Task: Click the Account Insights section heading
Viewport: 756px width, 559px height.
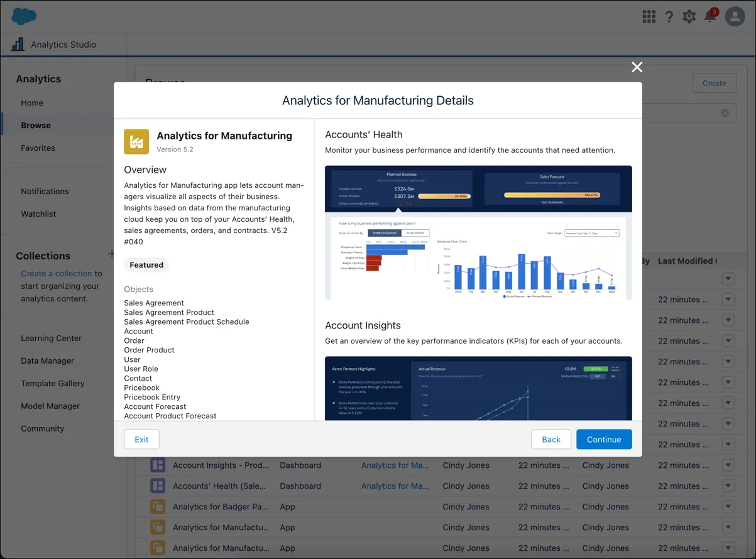Action: click(363, 325)
